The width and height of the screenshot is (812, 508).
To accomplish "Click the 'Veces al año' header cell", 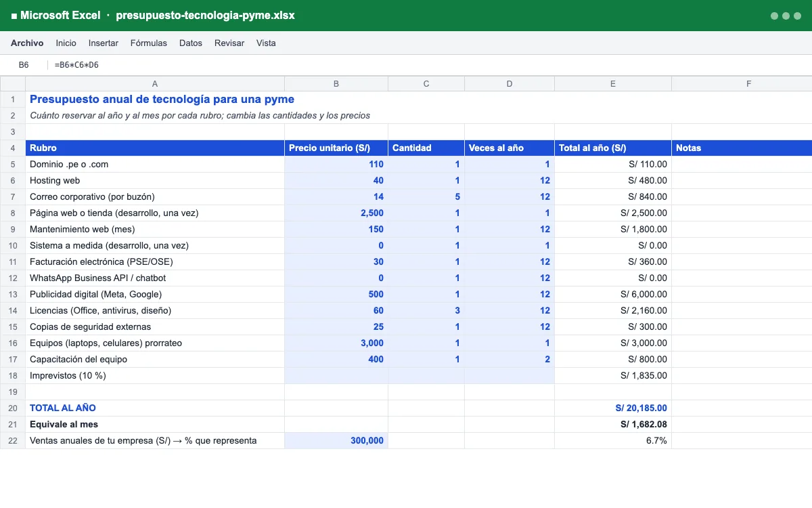I will tap(510, 148).
